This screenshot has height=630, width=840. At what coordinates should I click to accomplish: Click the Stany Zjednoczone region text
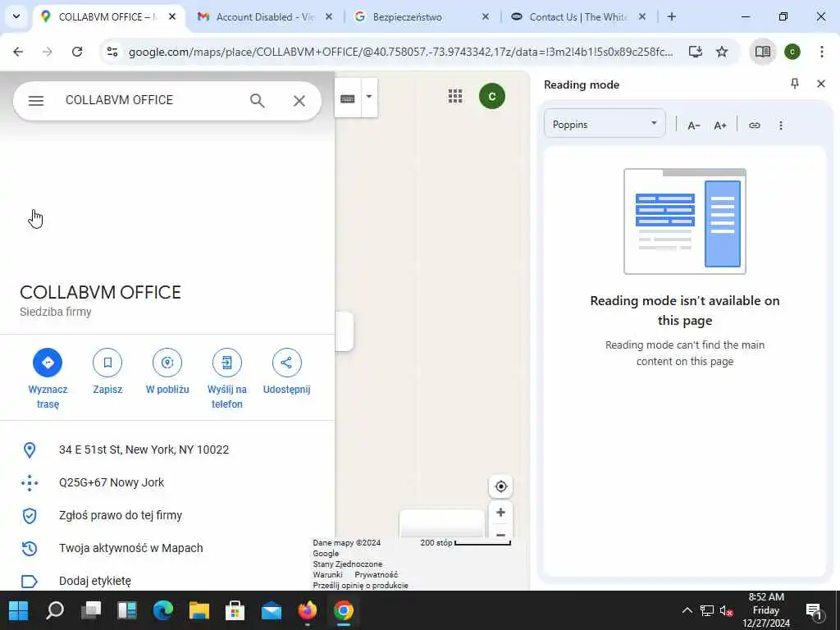(x=348, y=564)
